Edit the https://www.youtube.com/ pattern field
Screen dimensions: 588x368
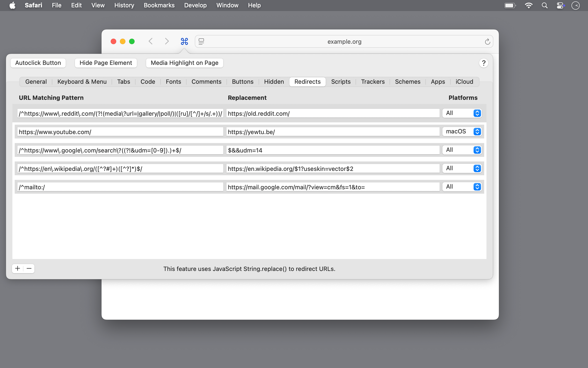point(120,132)
